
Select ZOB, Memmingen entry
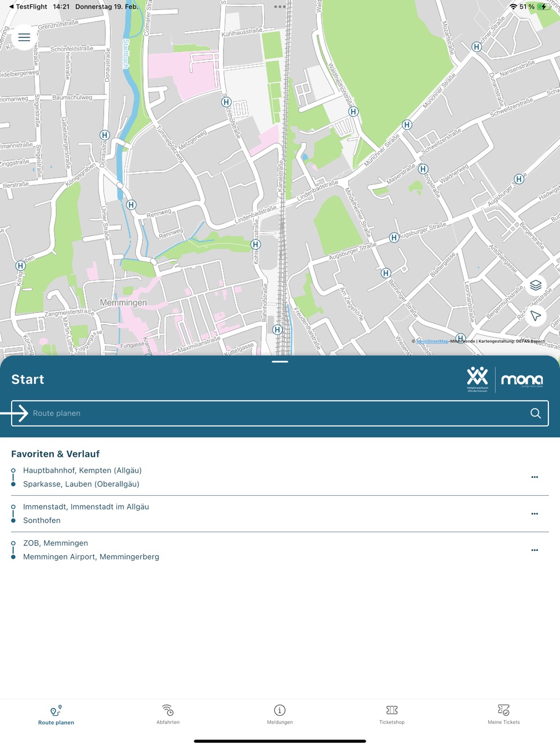tap(56, 543)
